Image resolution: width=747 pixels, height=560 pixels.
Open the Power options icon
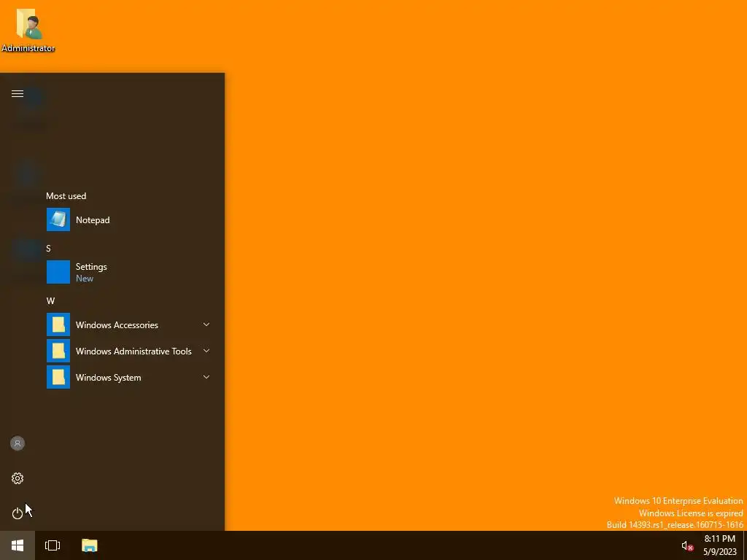[x=18, y=513]
